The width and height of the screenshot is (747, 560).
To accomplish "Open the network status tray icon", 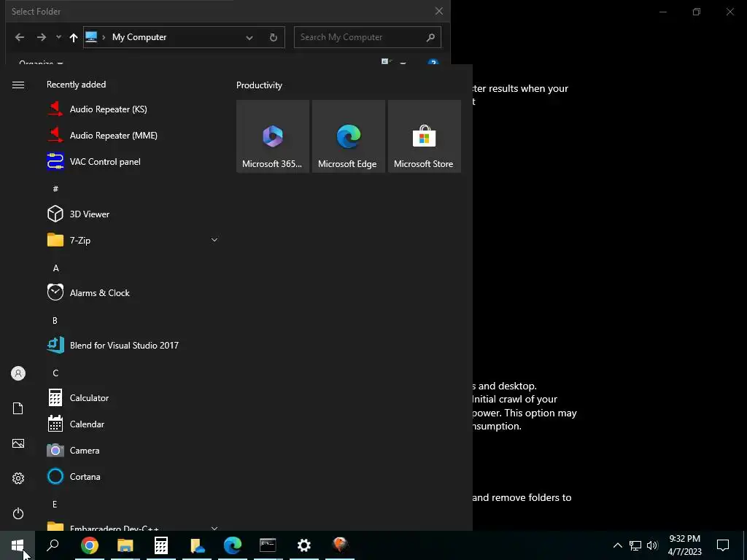I will pos(635,545).
